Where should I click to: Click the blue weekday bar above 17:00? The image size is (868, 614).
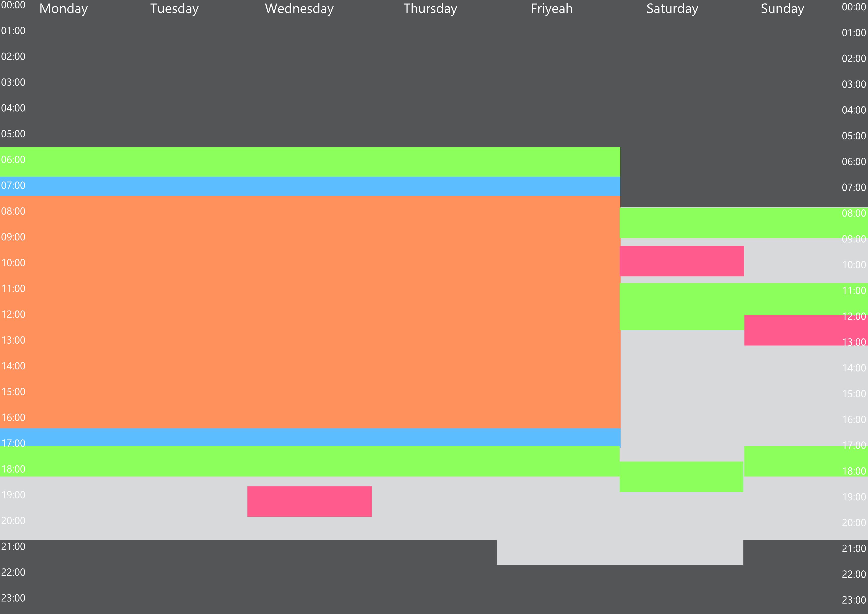coord(310,437)
